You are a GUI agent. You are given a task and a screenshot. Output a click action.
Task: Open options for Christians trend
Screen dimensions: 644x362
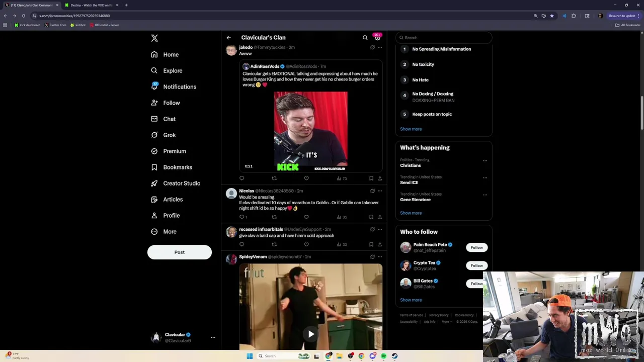[x=485, y=161]
